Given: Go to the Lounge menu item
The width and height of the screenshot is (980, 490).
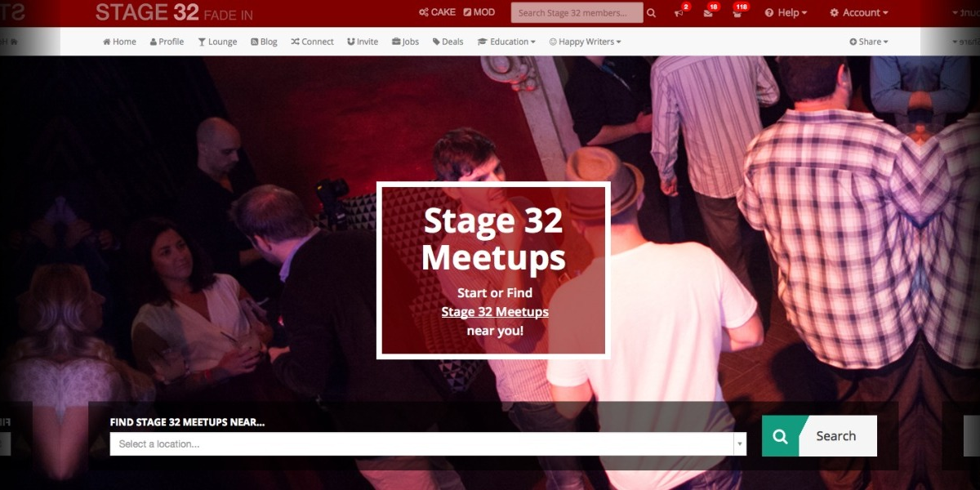Looking at the screenshot, I should (217, 42).
